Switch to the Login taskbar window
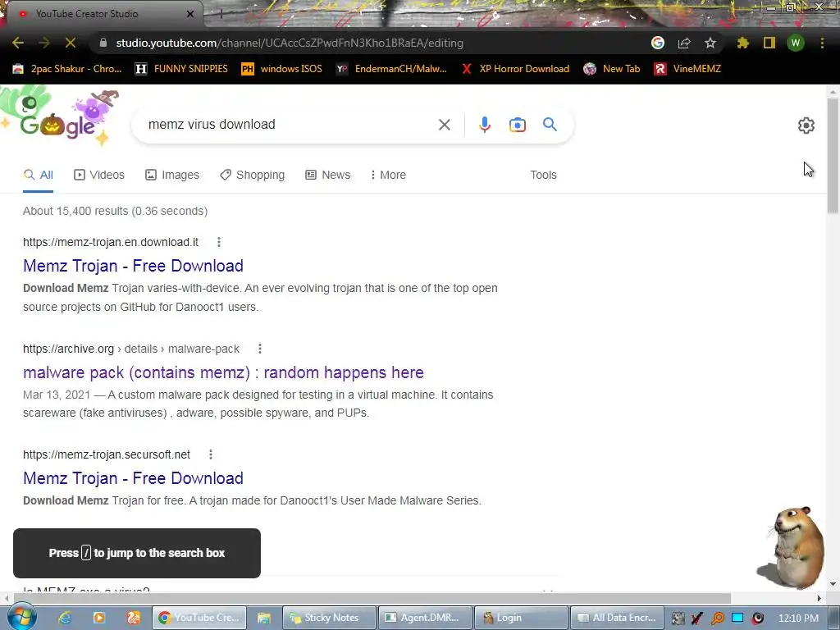The image size is (840, 630). [521, 618]
